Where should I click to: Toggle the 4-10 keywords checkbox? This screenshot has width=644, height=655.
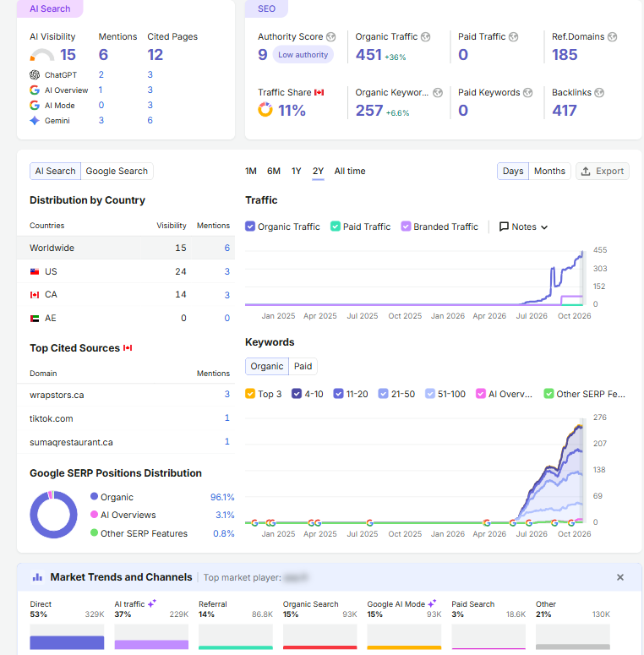click(x=297, y=394)
